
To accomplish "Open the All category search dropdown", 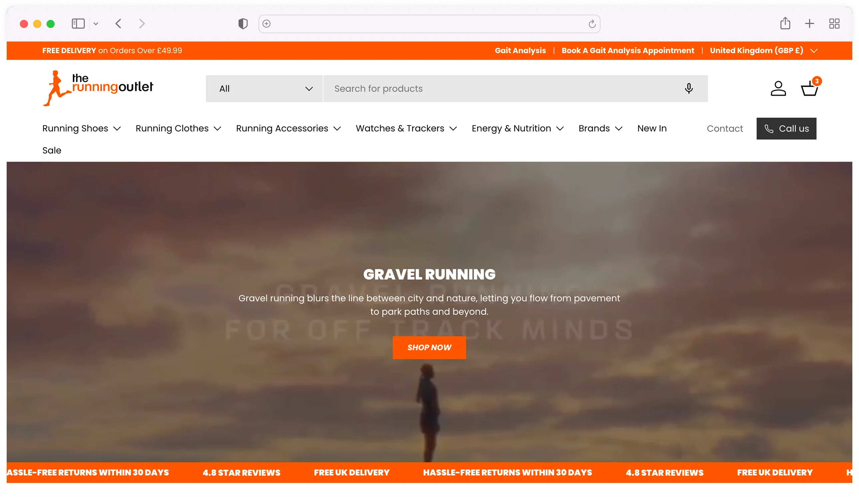I will click(264, 88).
